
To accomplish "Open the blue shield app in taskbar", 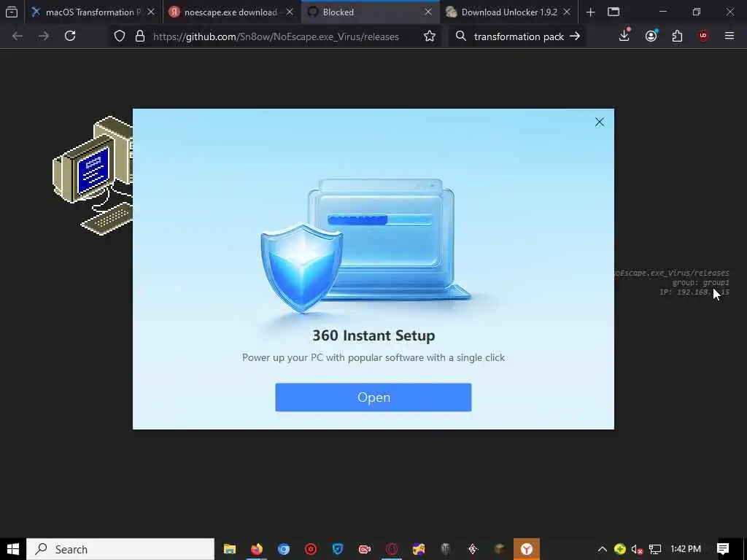I will (x=338, y=549).
